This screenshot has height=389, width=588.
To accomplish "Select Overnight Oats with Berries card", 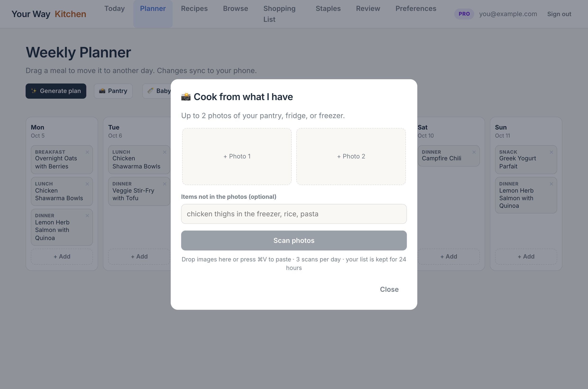I will (x=62, y=160).
